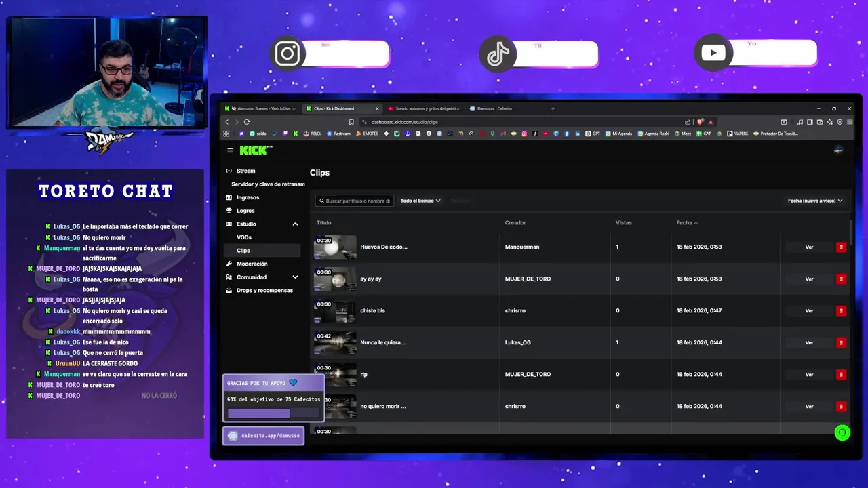The height and width of the screenshot is (488, 868).
Task: Click the browser address bar URL
Action: point(405,122)
